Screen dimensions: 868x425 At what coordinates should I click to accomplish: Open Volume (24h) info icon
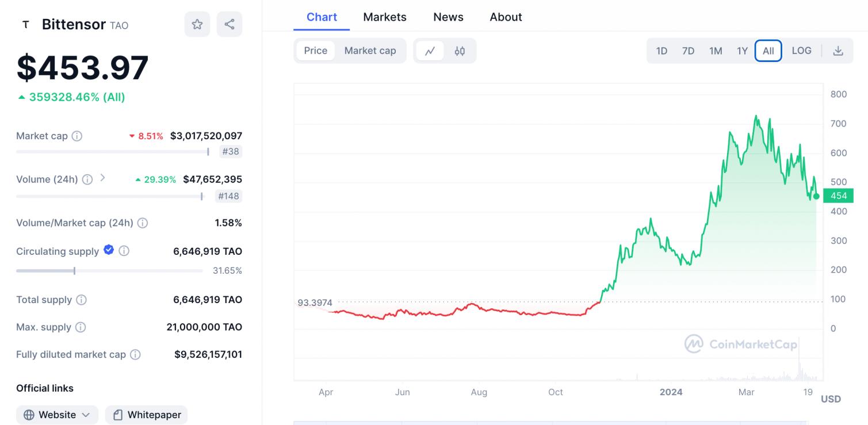click(87, 179)
